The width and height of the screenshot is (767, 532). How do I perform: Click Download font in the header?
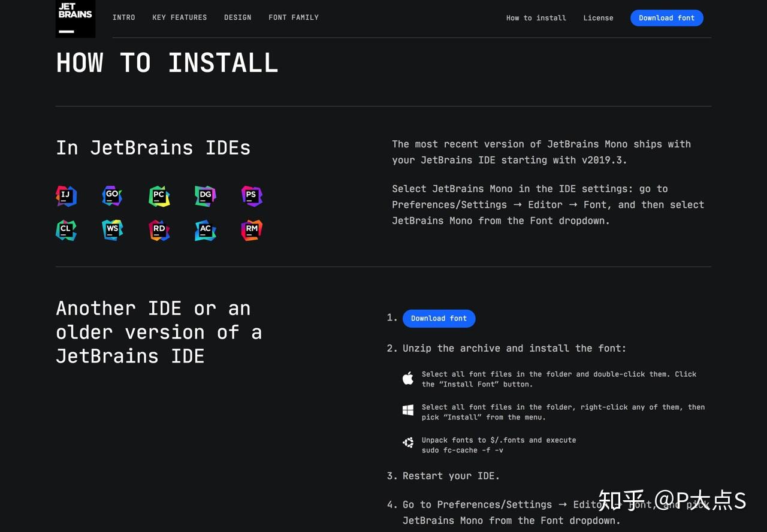pyautogui.click(x=667, y=18)
